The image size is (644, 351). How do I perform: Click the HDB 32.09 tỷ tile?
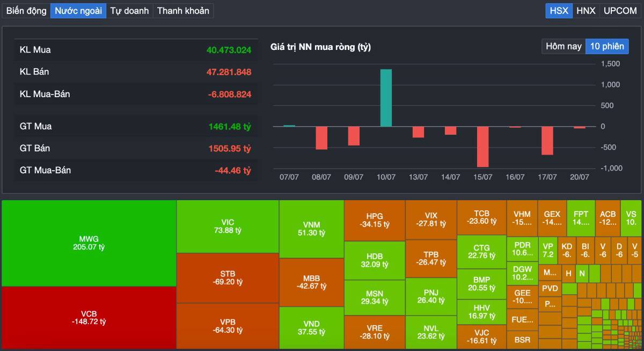375,260
